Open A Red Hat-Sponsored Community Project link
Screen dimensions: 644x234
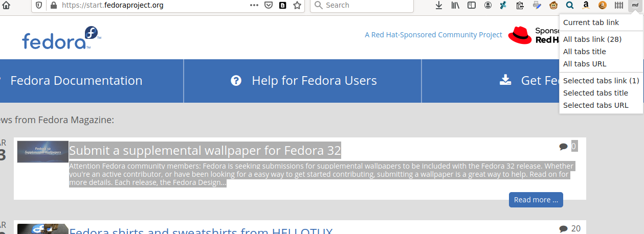[434, 35]
